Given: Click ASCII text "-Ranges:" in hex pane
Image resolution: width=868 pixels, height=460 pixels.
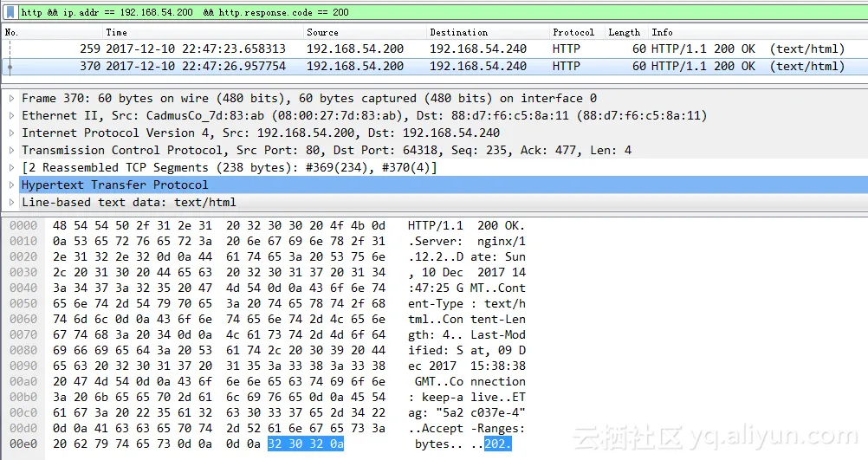Looking at the screenshot, I should tap(498, 429).
